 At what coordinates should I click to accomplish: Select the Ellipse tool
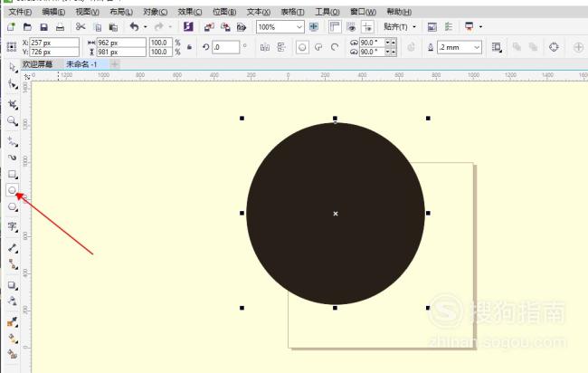point(12,190)
